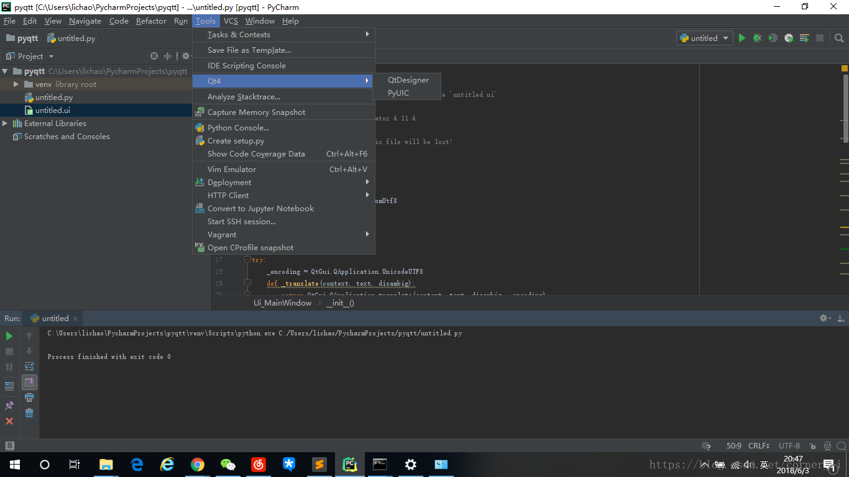Screen dimensions: 849x477
Task: Switch to the untitled tab in the Run panel
Action: [55, 318]
